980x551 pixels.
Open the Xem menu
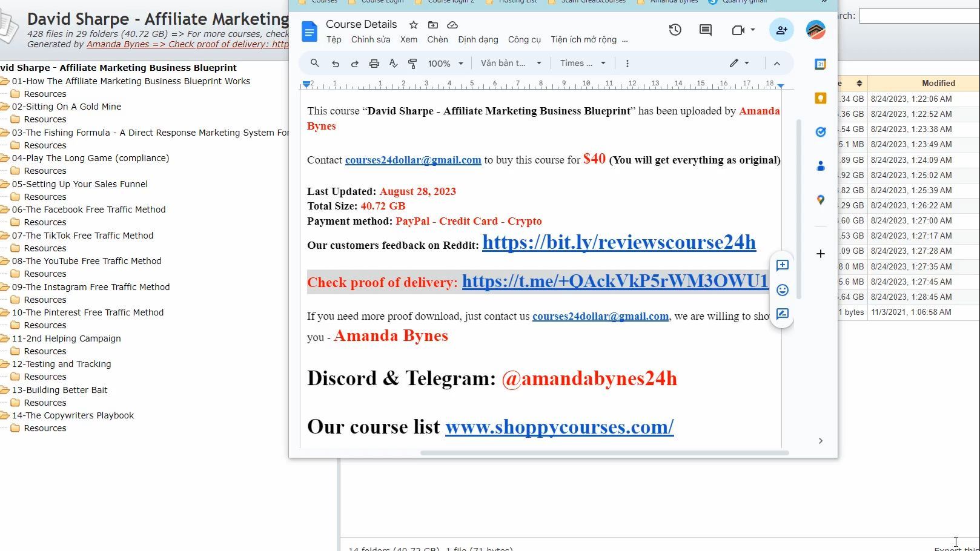[409, 39]
